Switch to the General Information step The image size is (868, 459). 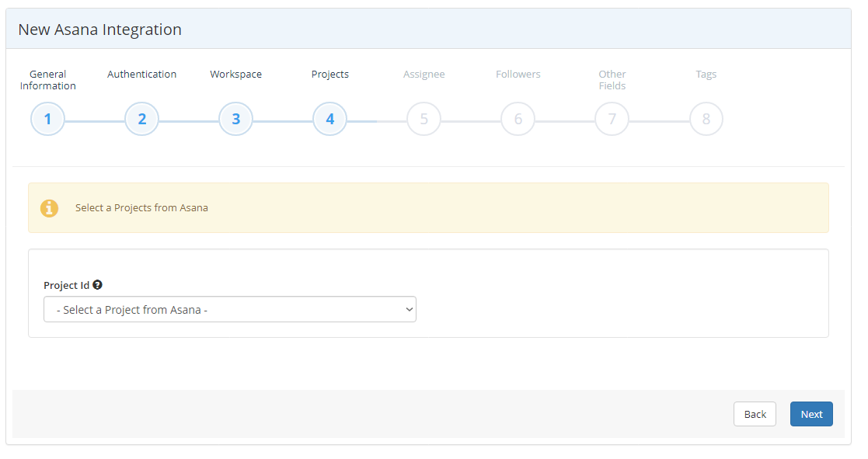point(47,80)
